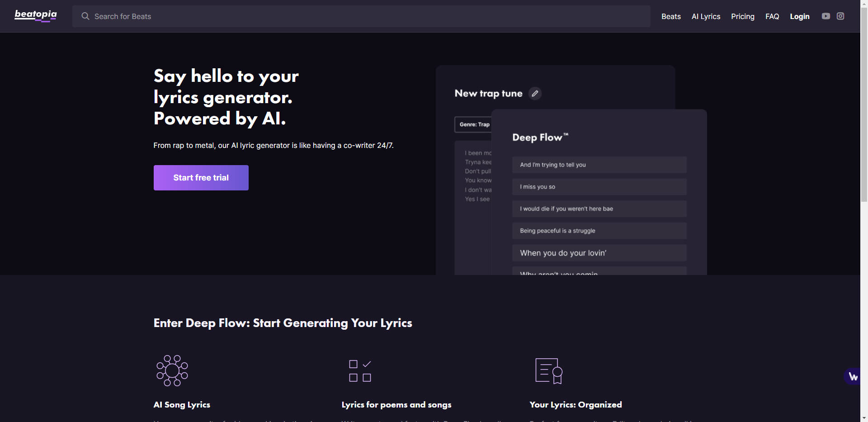868x422 pixels.
Task: Pick the 'Being peaceful is a struggle' line
Action: [x=599, y=231]
